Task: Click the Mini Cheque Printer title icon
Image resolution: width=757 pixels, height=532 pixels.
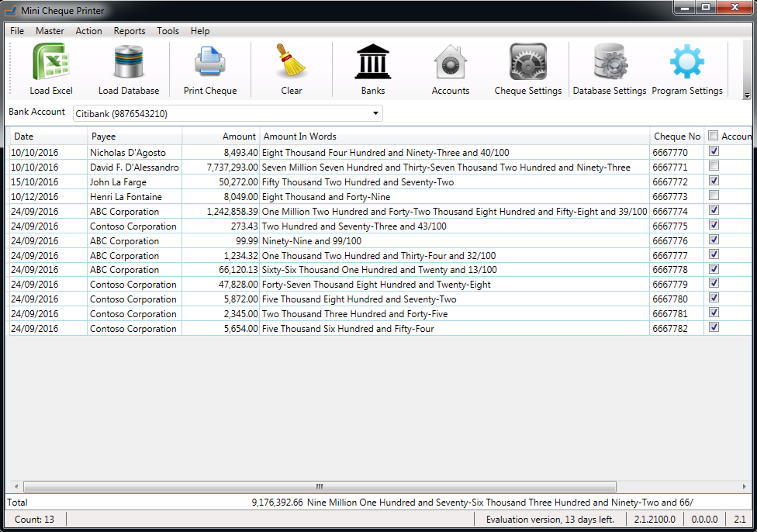Action: (11, 10)
